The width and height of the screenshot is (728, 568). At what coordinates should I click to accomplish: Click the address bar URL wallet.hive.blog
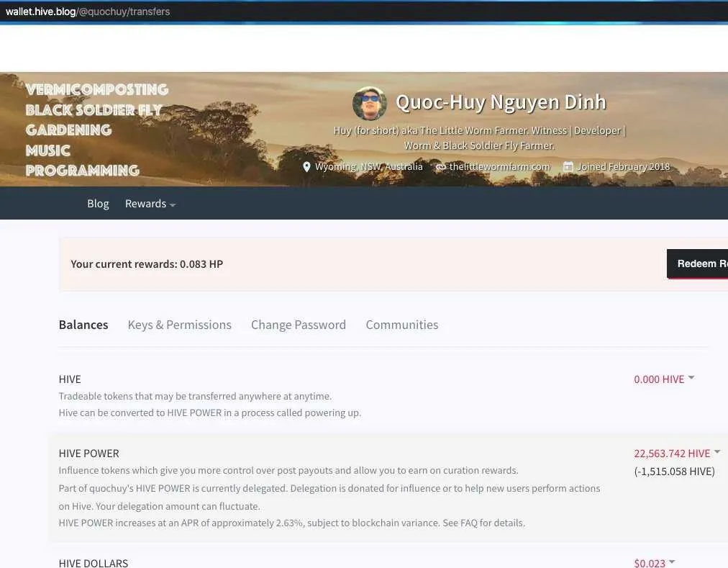pos(87,12)
